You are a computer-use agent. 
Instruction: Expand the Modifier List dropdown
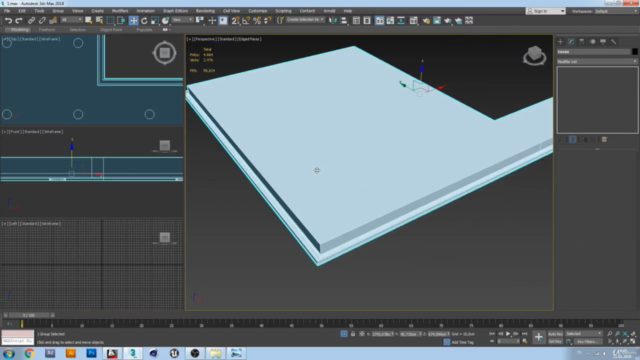(x=597, y=62)
